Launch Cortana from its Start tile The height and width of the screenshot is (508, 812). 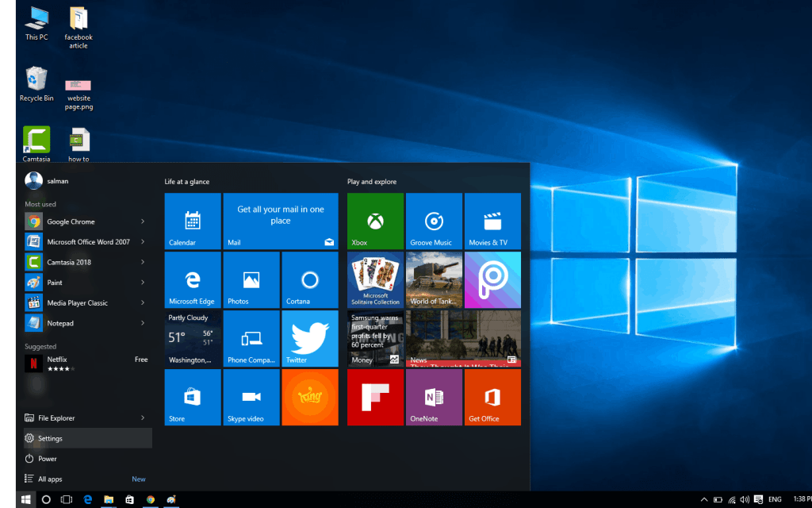point(309,279)
